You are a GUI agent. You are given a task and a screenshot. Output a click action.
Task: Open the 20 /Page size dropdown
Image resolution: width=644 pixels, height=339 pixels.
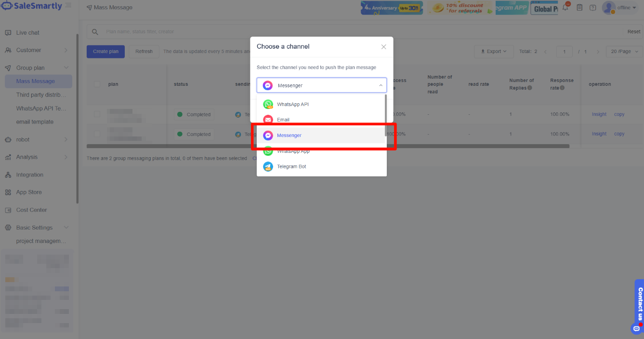(x=624, y=52)
